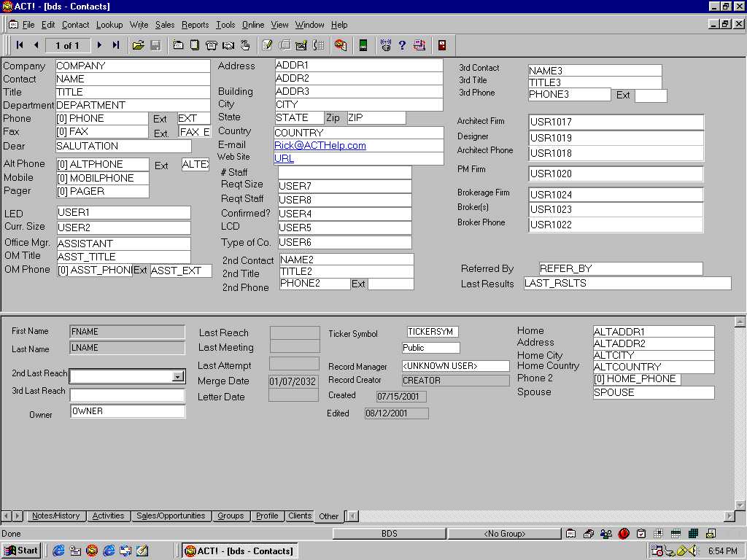Click the OWNER field

click(128, 411)
